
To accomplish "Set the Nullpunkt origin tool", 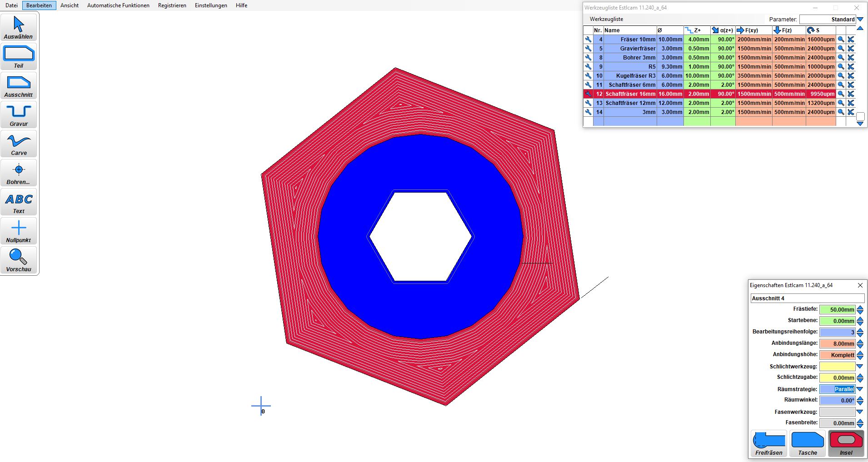I will pyautogui.click(x=19, y=231).
